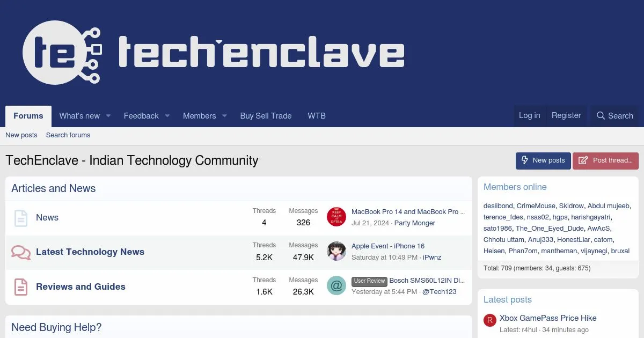Image resolution: width=644 pixels, height=338 pixels.
Task: Click the TechEnclave logo in the header
Action: (213, 53)
